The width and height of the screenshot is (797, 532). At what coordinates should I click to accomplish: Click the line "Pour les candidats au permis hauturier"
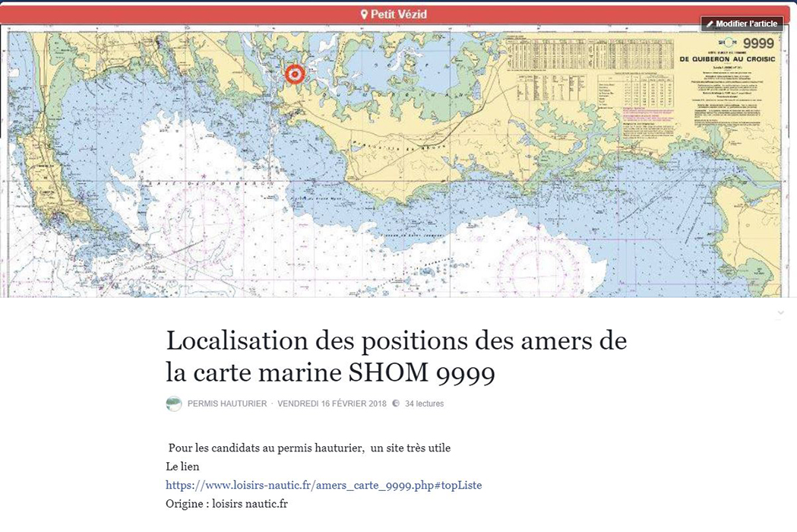309,448
